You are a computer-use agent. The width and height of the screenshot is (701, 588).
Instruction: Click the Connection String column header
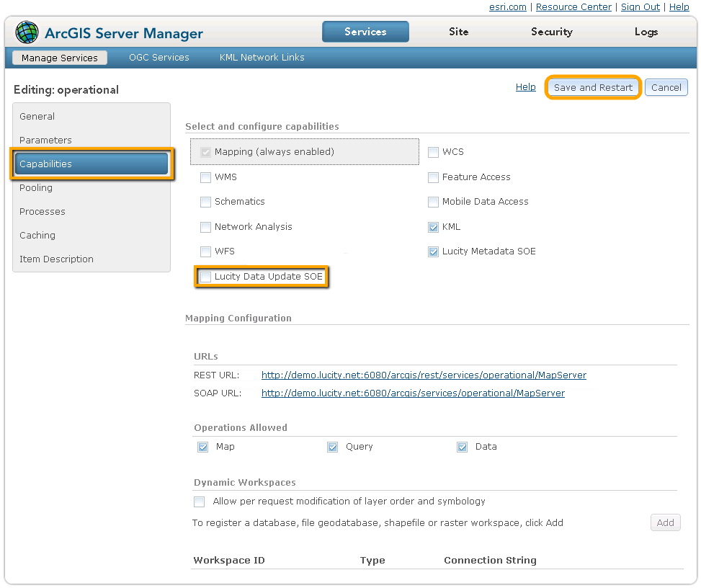point(490,561)
